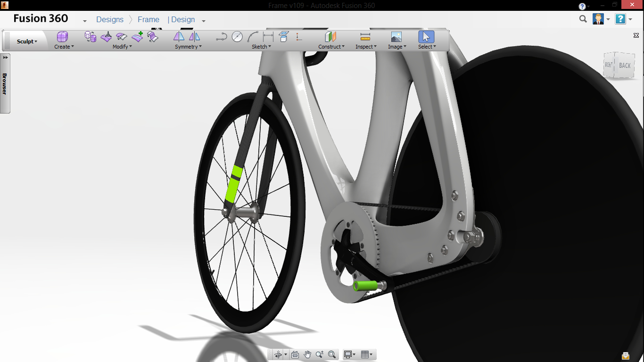Click the Designs breadcrumb link

(110, 19)
